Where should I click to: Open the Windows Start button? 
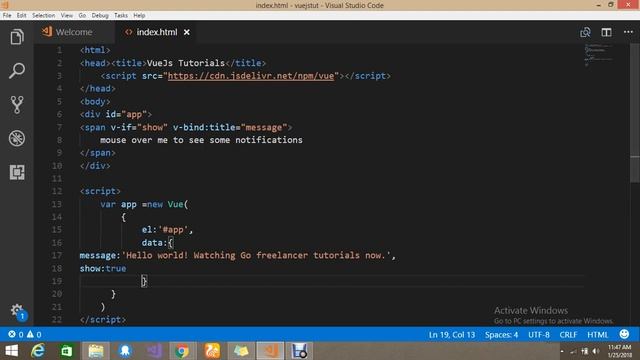point(12,351)
